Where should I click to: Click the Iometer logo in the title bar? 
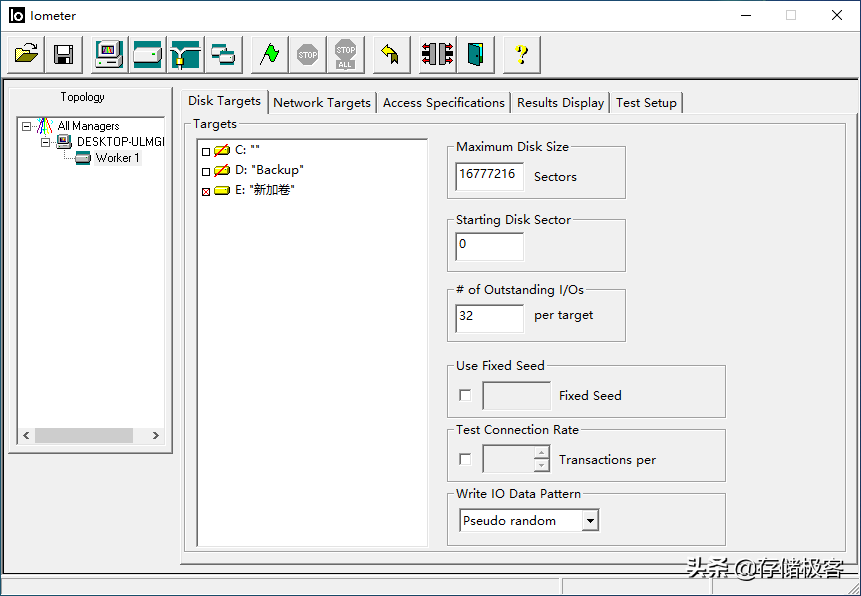(x=17, y=15)
